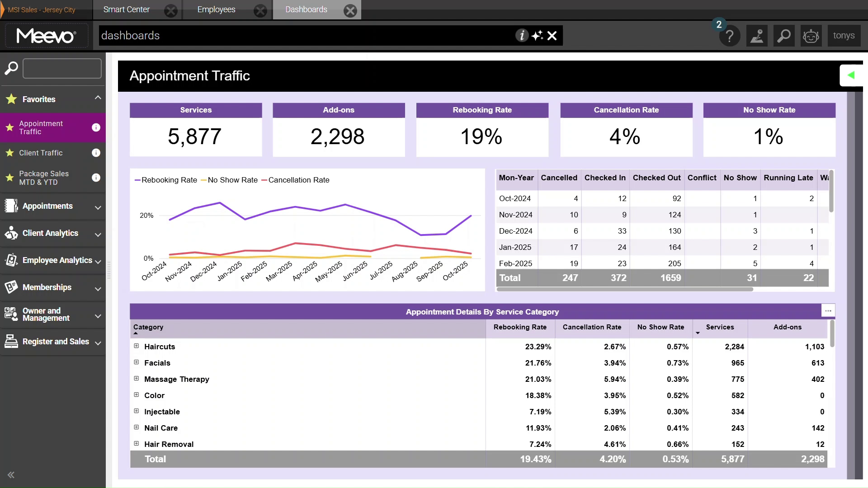Select the location/map pin icon near top right
The width and height of the screenshot is (868, 488).
[757, 36]
